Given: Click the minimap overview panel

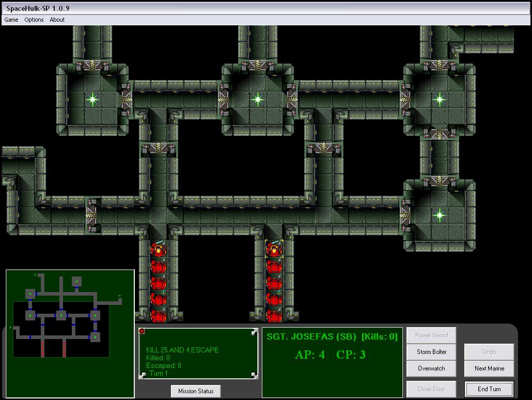Looking at the screenshot, I should 70,334.
